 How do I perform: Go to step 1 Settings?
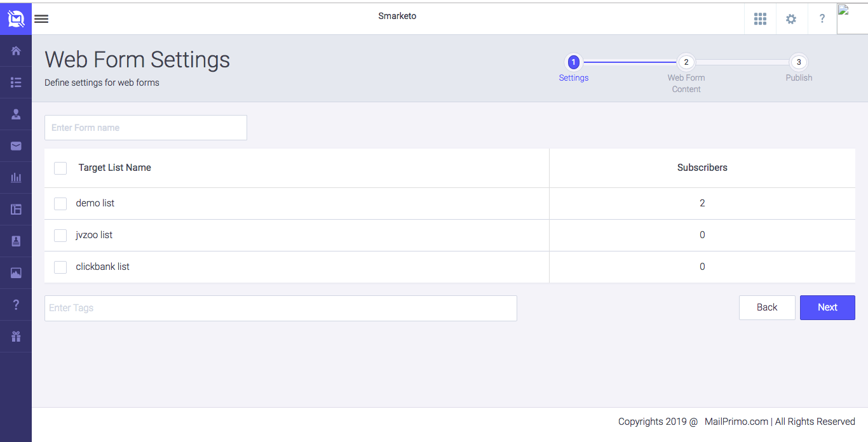(573, 62)
